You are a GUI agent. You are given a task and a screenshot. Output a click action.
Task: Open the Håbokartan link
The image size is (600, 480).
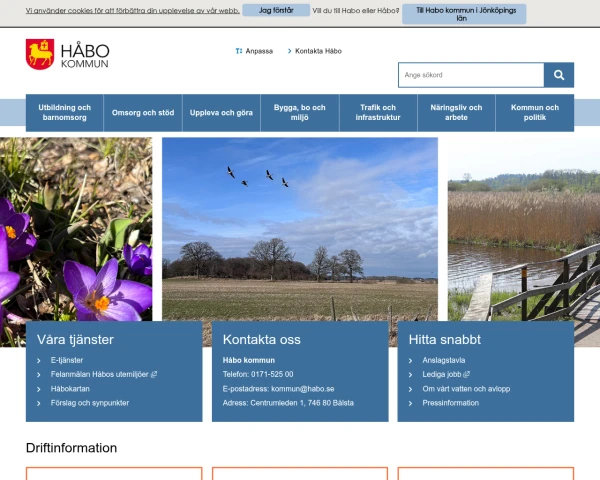pyautogui.click(x=70, y=389)
